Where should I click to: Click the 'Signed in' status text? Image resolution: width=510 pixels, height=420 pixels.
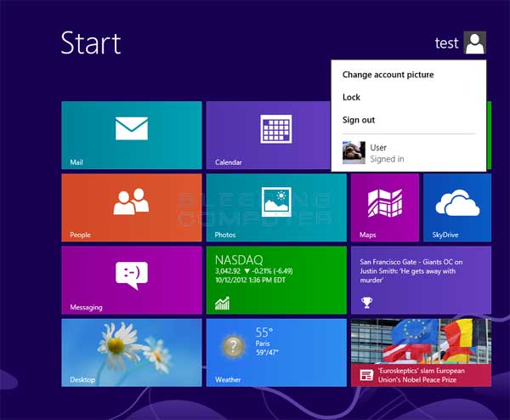click(387, 159)
